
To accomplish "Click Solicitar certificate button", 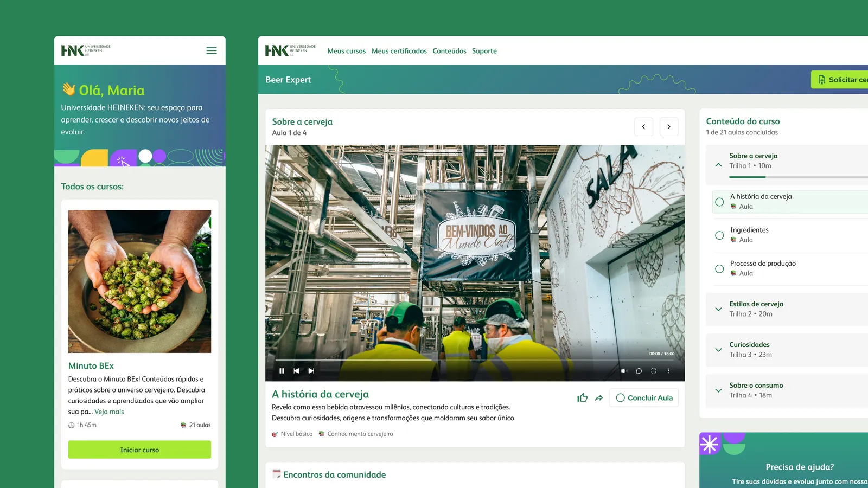I will click(x=840, y=80).
